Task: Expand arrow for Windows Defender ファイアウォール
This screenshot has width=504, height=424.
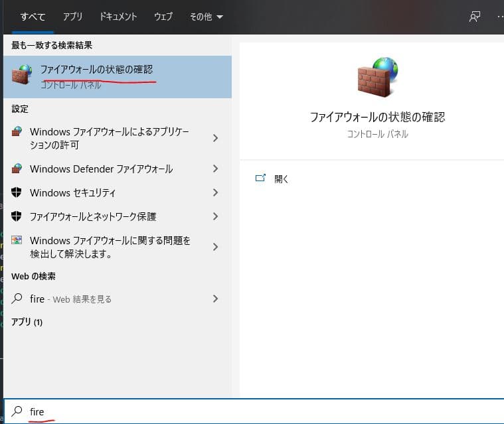Action: [x=215, y=169]
